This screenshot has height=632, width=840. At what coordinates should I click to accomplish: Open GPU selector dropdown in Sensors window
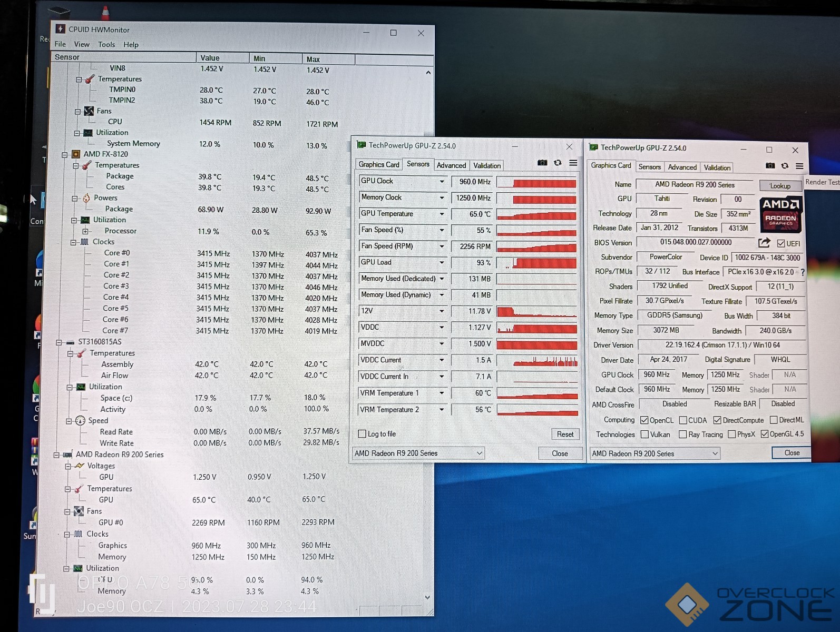click(418, 453)
